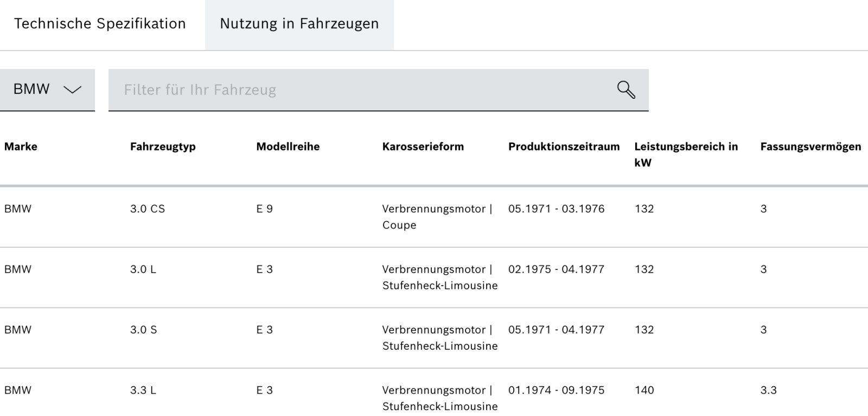Viewport: 868px width, 416px height.
Task: Click capacity 3 in 3.0 CS row
Action: 763,209
